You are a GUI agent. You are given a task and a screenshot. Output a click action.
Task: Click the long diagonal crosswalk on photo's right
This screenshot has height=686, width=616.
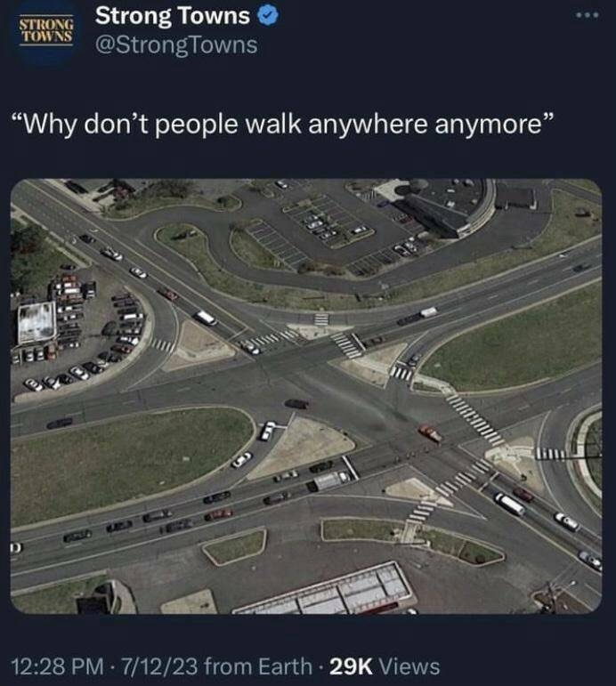pos(473,418)
